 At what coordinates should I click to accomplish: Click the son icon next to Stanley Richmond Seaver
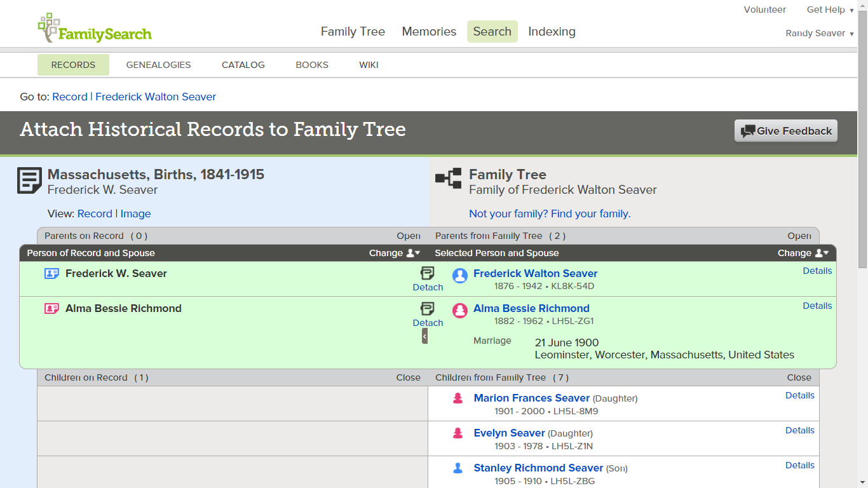pos(458,468)
